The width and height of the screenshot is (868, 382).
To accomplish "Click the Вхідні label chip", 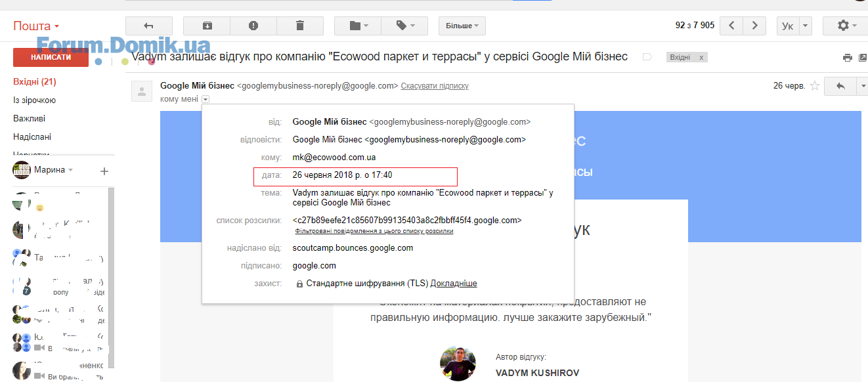I will click(x=680, y=57).
